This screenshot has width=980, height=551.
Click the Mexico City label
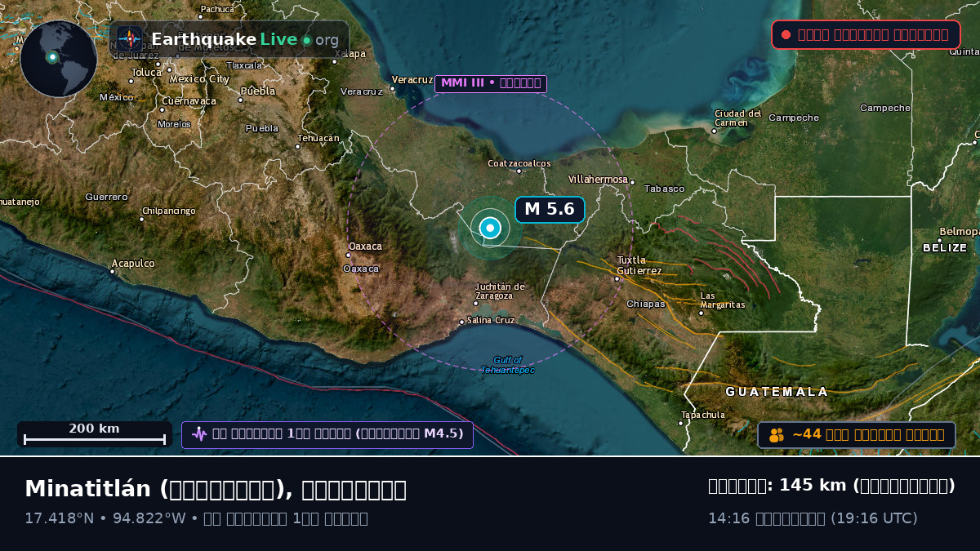tap(199, 79)
